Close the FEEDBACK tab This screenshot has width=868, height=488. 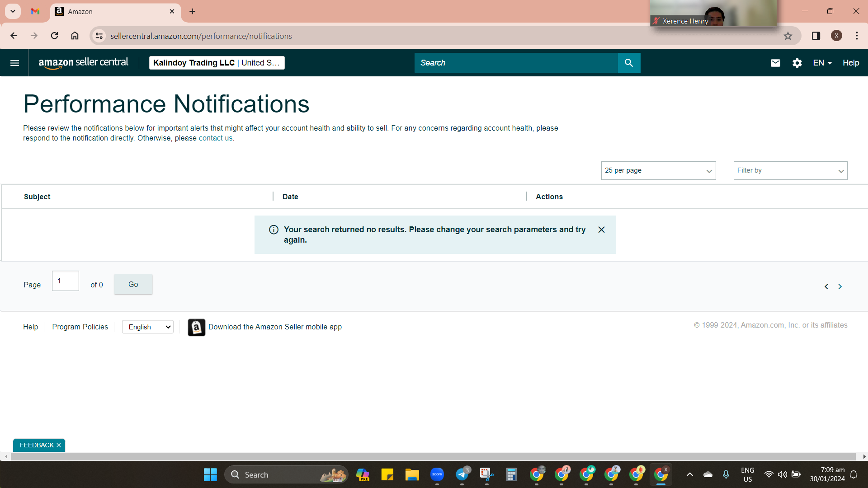click(59, 445)
